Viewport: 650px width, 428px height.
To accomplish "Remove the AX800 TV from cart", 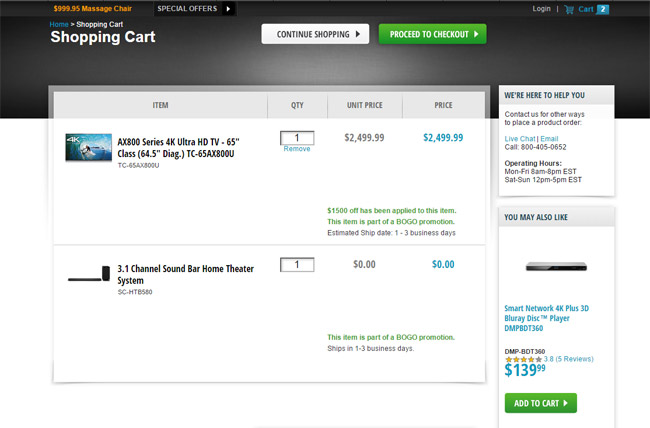I will click(297, 149).
